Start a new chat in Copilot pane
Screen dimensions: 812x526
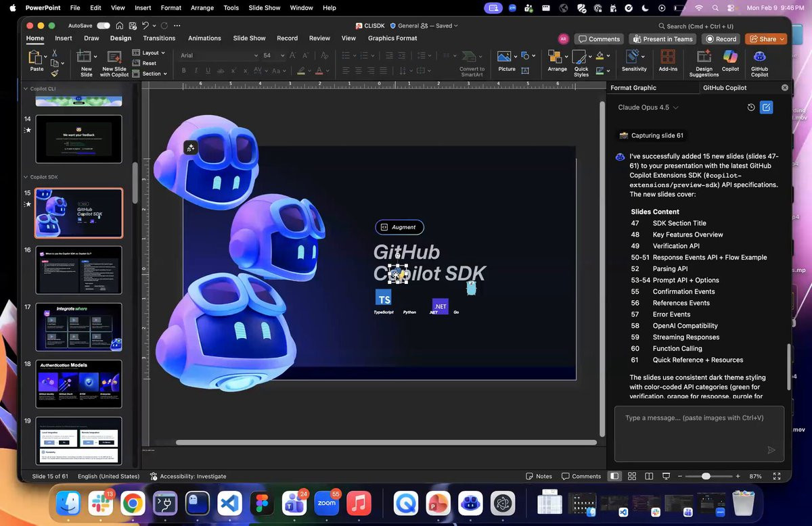[x=766, y=107]
